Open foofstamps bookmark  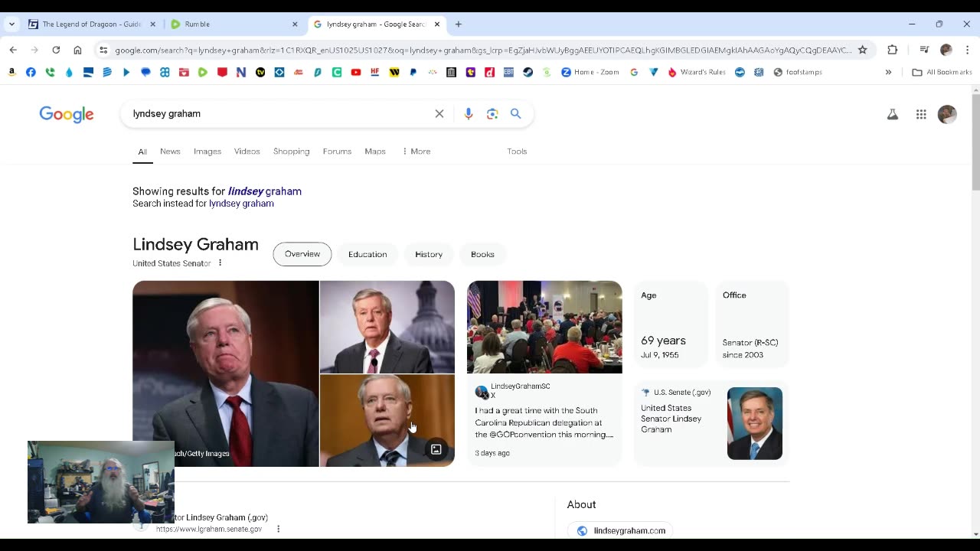click(x=798, y=72)
